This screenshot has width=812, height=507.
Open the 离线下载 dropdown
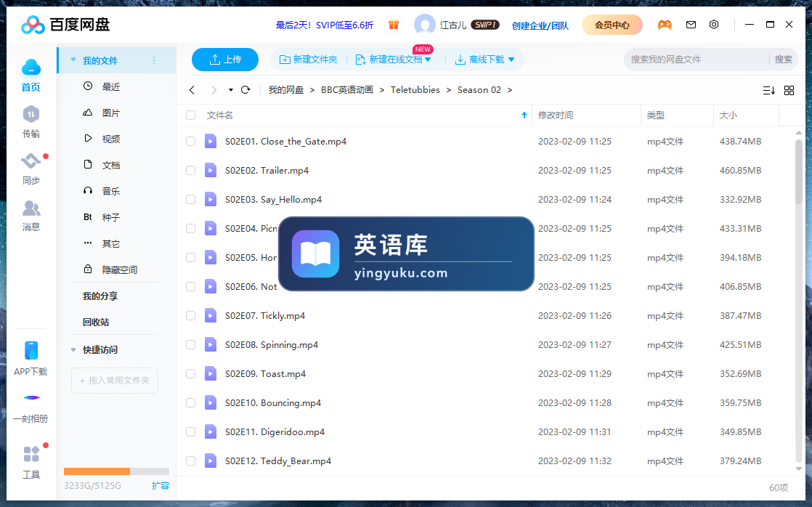511,60
